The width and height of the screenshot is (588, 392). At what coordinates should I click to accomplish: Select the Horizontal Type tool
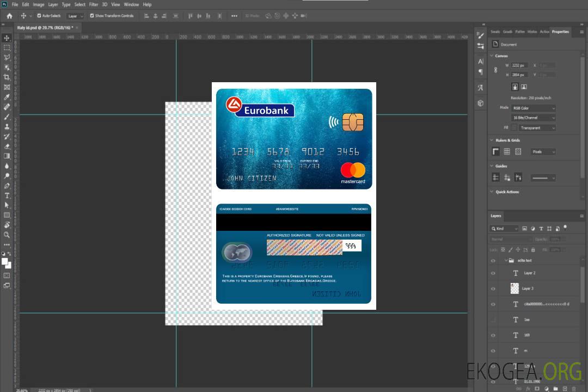(x=7, y=195)
